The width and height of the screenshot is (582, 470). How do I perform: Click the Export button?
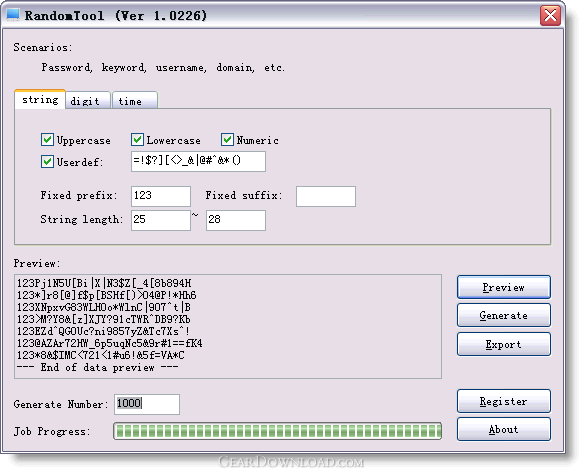tap(504, 344)
